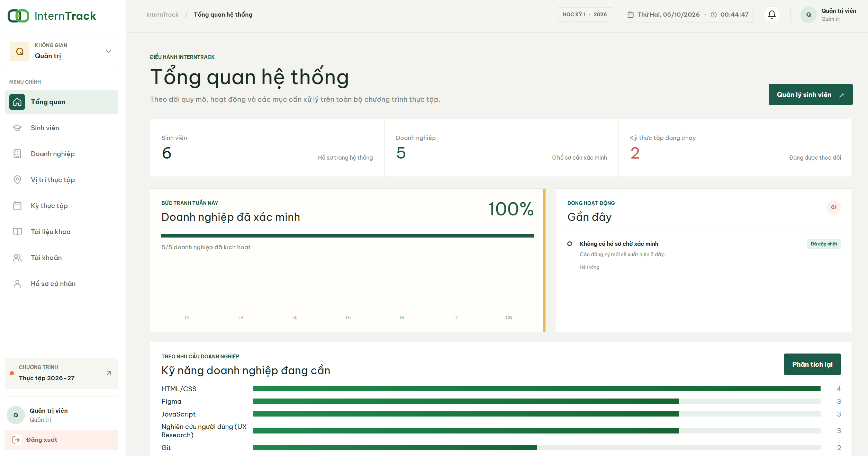Click the arrow icon on Thực tập 2026–27

[x=109, y=373]
